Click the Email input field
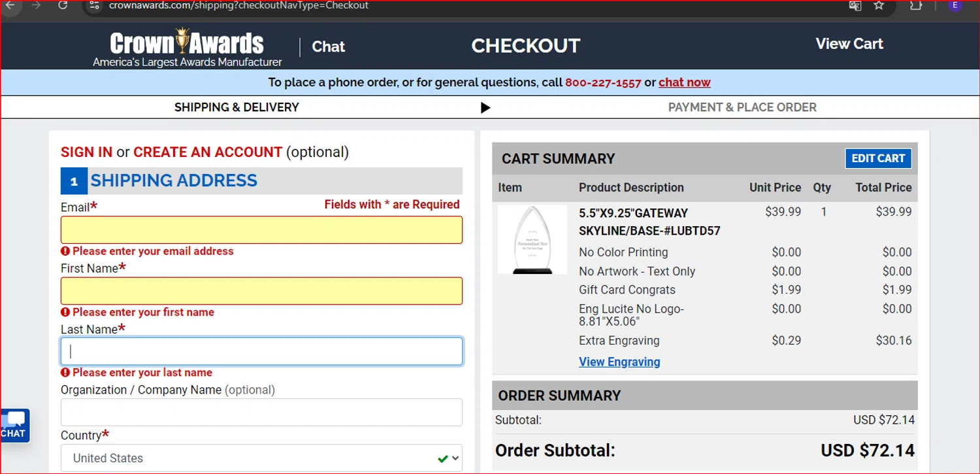The image size is (980, 474). pyautogui.click(x=261, y=230)
